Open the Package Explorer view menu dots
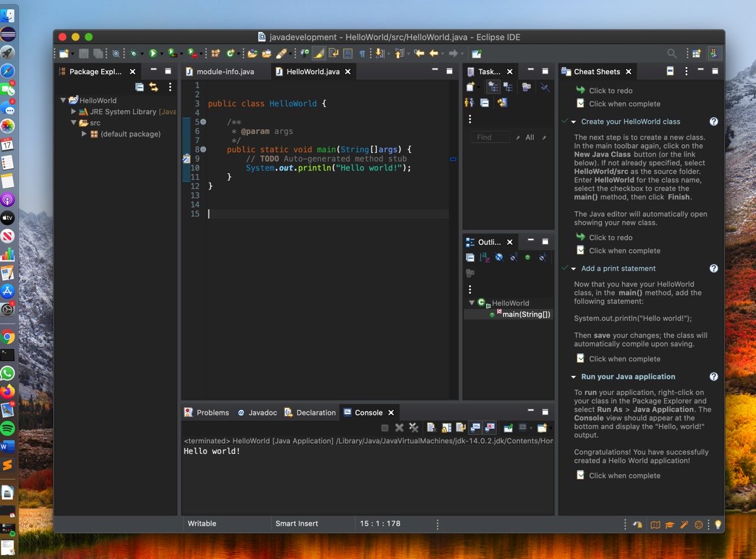The width and height of the screenshot is (756, 559). [x=170, y=87]
